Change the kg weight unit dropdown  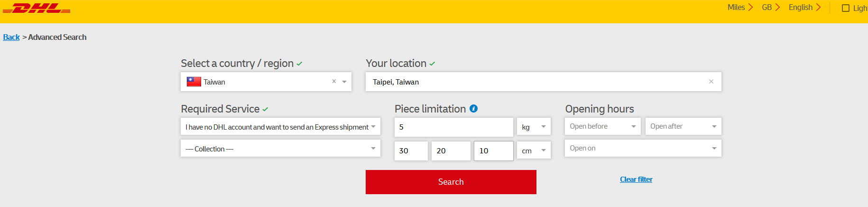534,127
